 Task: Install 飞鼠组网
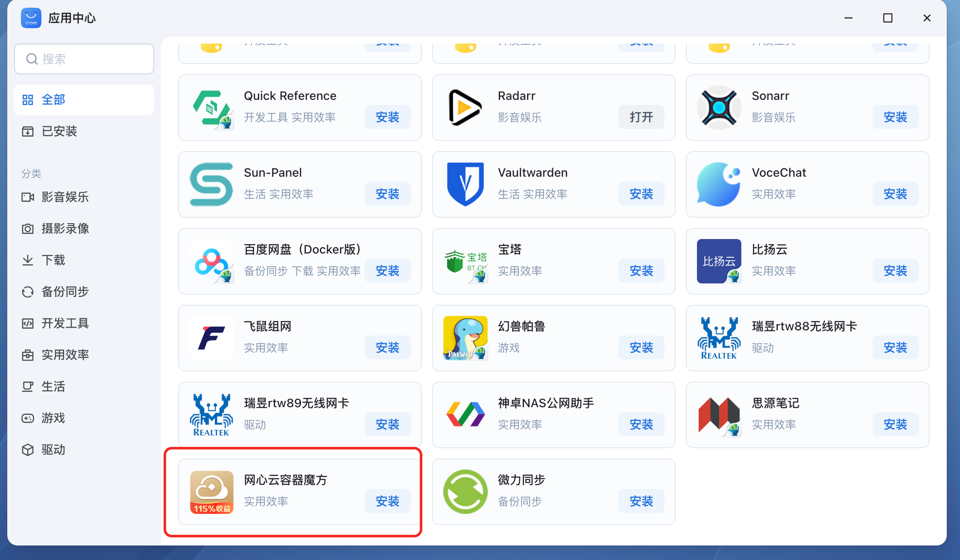(x=387, y=347)
